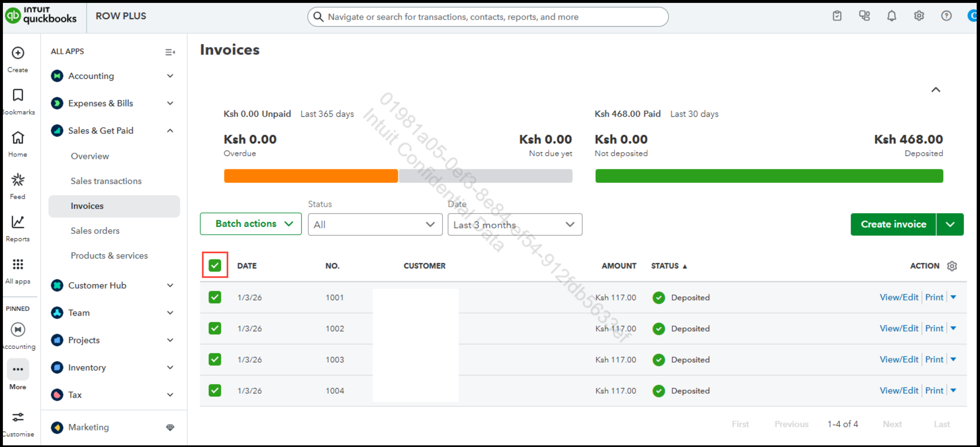Click the More ellipsis icon

coord(18,369)
